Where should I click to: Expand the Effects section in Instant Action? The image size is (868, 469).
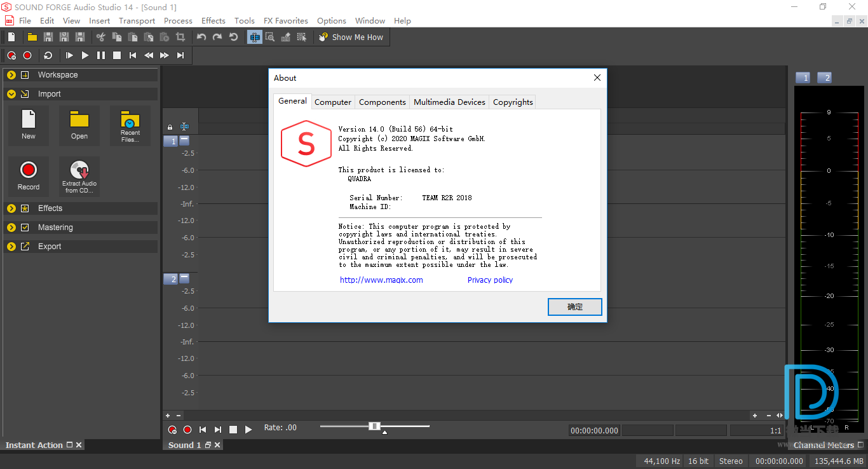11,208
